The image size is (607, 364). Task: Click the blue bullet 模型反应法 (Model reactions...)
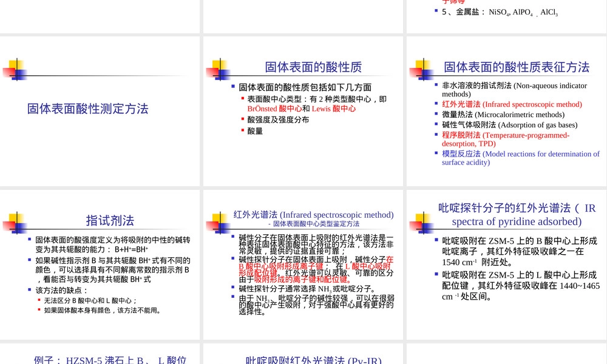[x=521, y=158]
